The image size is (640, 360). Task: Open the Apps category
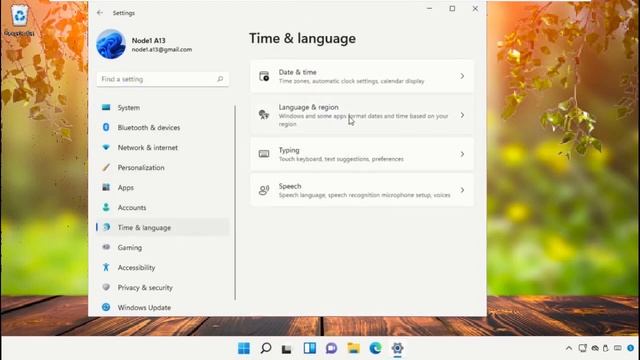(x=163, y=187)
